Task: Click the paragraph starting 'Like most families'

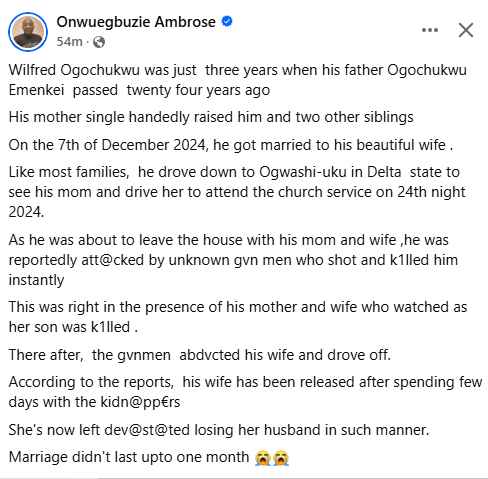Action: point(237,192)
